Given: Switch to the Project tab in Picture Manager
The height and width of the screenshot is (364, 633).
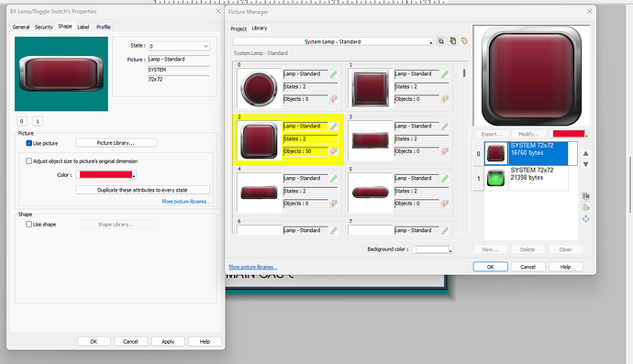Looking at the screenshot, I should [x=239, y=28].
